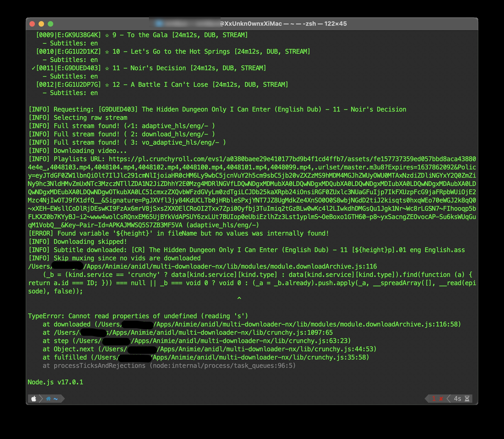504x439 pixels.
Task: Click the hourglass duration icon
Action: click(467, 399)
